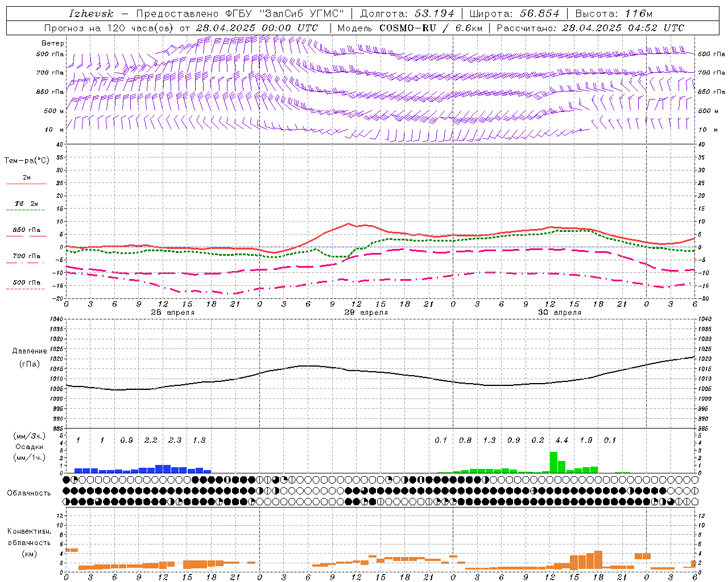
Task: Click the "Давление" pressure section label
Action: point(30,351)
